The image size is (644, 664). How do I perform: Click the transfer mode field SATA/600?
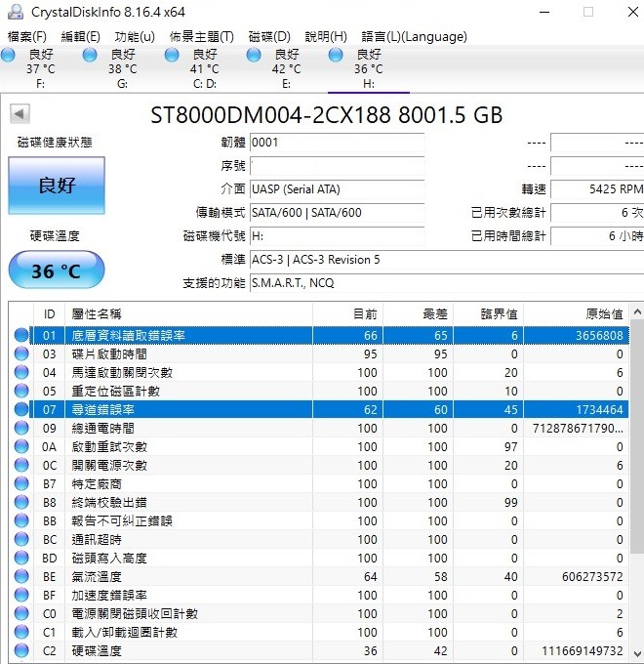point(338,213)
